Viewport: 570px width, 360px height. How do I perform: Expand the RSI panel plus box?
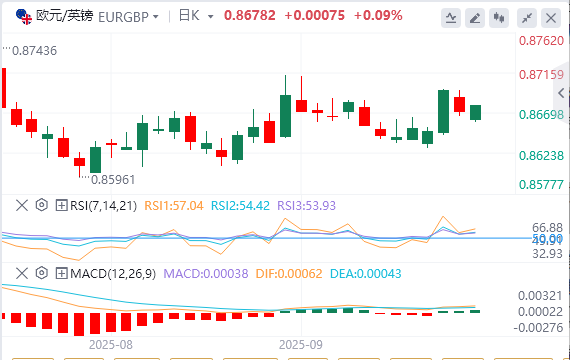61,205
